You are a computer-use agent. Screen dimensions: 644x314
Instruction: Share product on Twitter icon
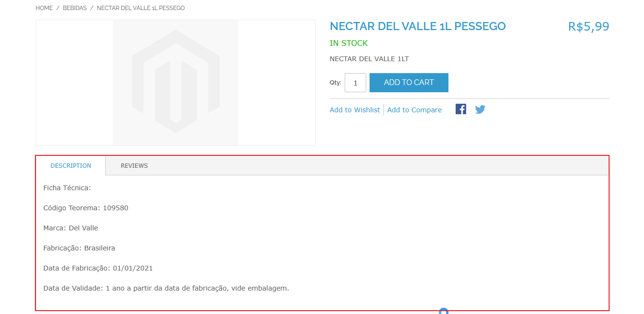click(480, 109)
